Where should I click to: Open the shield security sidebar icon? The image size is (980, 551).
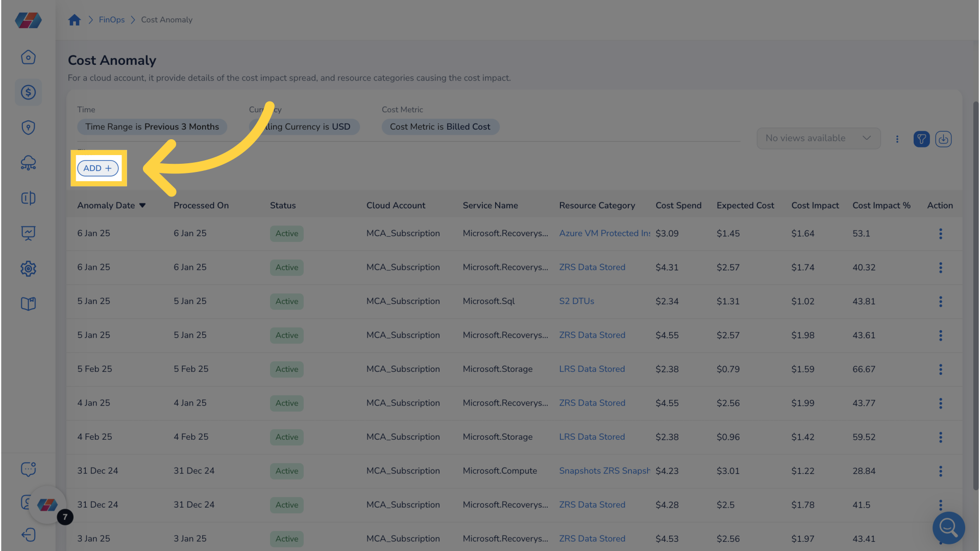point(28,128)
